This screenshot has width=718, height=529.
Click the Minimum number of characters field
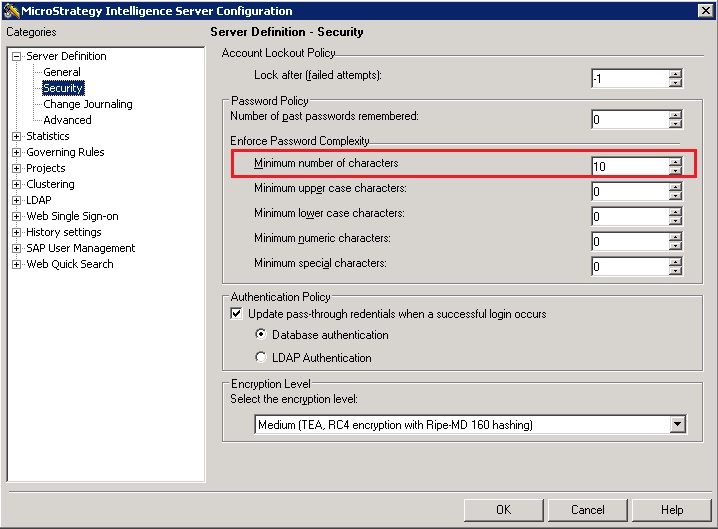pos(630,166)
